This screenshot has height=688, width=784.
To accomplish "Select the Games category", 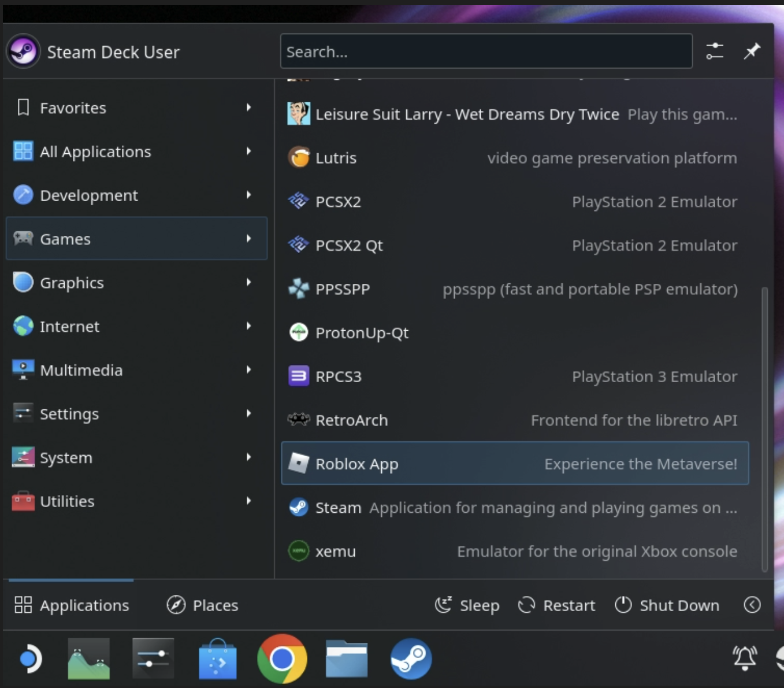I will coord(136,238).
